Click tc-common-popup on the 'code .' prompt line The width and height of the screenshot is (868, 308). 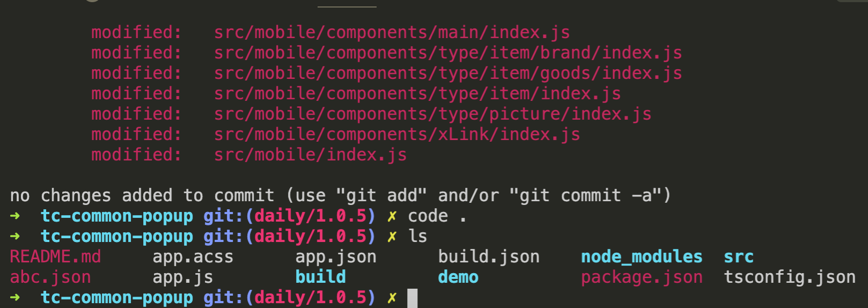click(x=117, y=216)
